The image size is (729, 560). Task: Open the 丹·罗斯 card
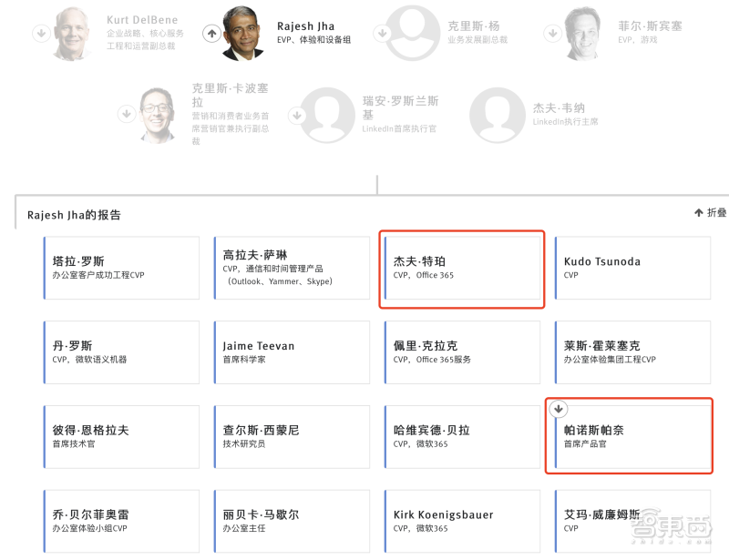click(x=121, y=352)
